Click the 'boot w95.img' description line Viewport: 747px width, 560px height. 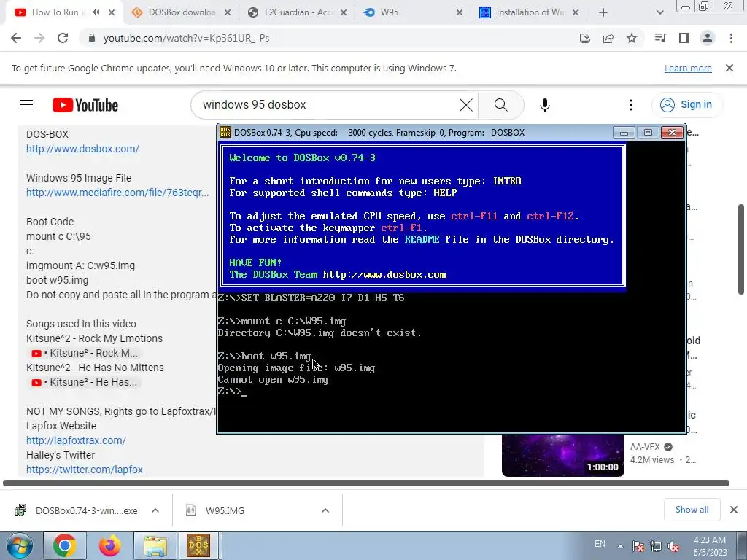pyautogui.click(x=57, y=280)
